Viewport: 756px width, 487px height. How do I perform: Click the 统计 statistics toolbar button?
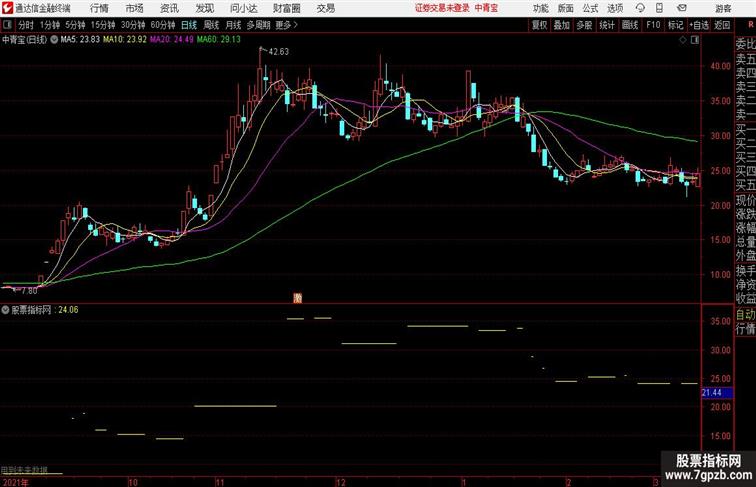(607, 25)
